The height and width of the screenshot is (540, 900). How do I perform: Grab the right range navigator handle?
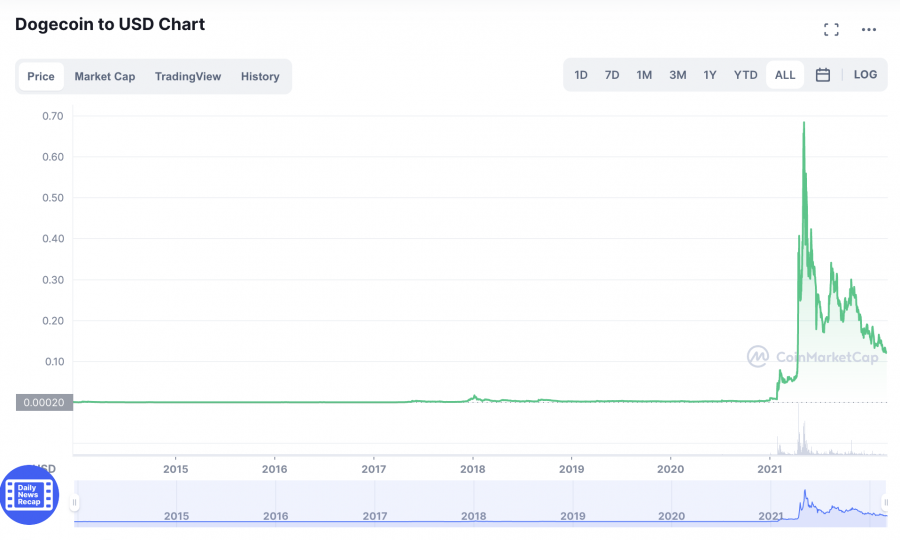[886, 503]
